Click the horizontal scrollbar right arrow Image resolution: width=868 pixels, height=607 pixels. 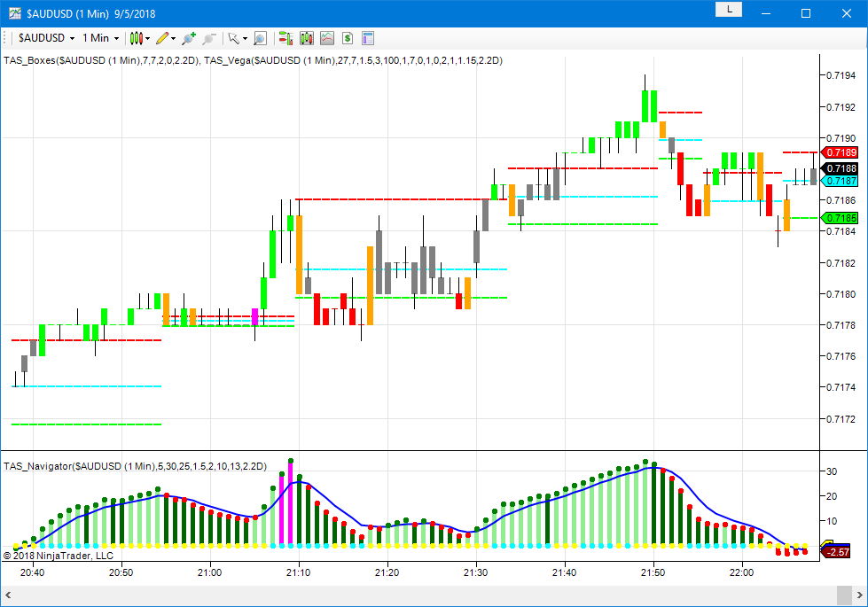click(x=860, y=595)
